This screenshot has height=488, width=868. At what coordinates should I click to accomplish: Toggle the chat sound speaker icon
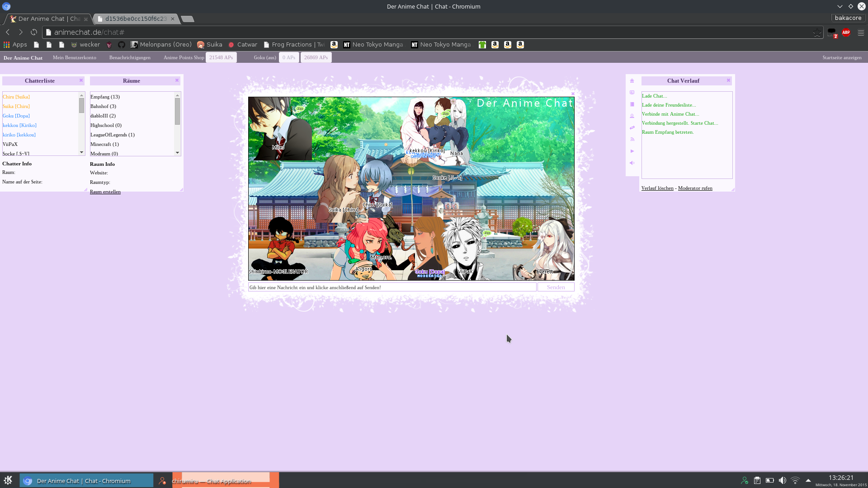tap(632, 163)
